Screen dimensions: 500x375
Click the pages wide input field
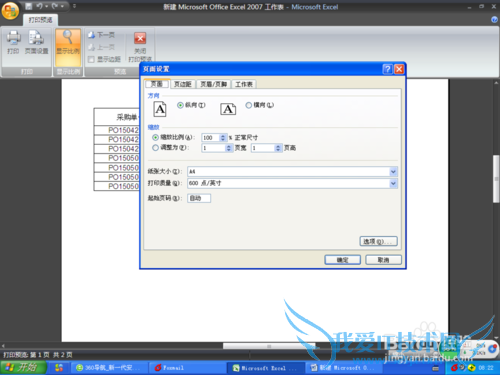(x=214, y=148)
